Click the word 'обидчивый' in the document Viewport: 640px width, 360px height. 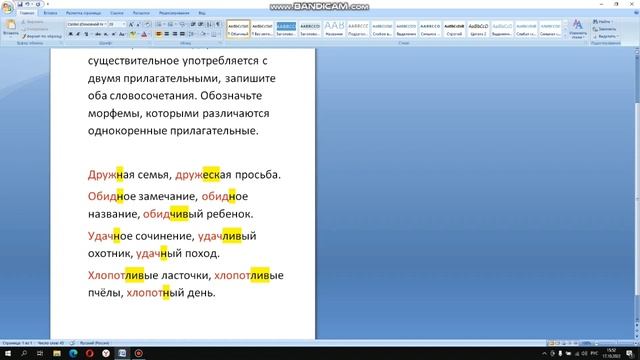click(x=173, y=214)
